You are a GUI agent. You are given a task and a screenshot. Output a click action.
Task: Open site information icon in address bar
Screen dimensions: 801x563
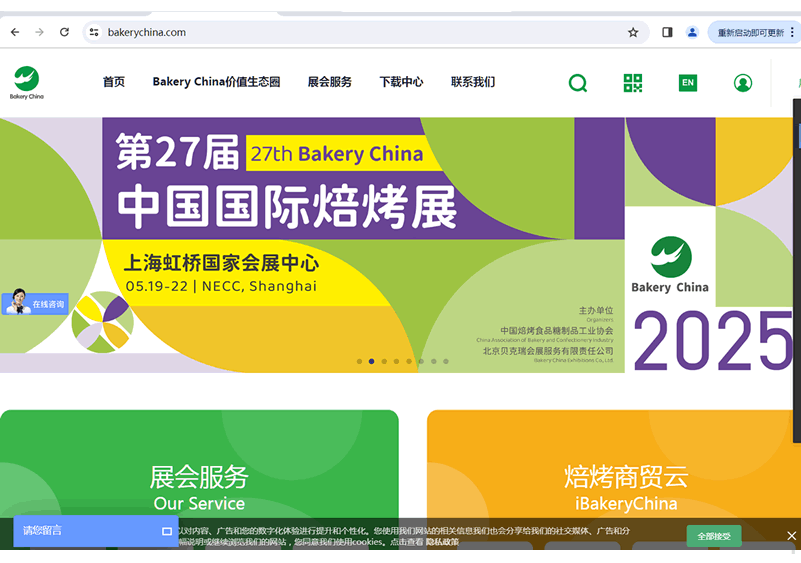click(94, 32)
